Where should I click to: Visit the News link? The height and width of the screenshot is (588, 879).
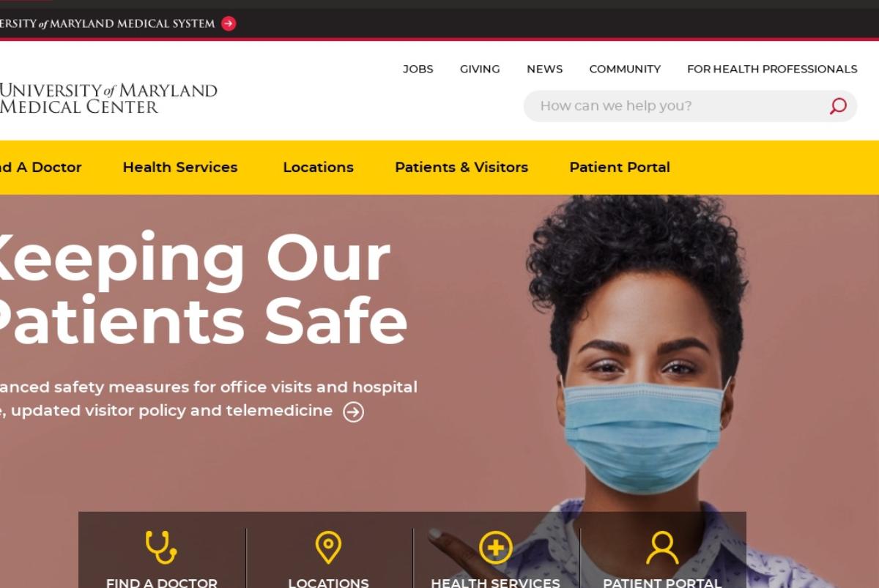click(545, 69)
